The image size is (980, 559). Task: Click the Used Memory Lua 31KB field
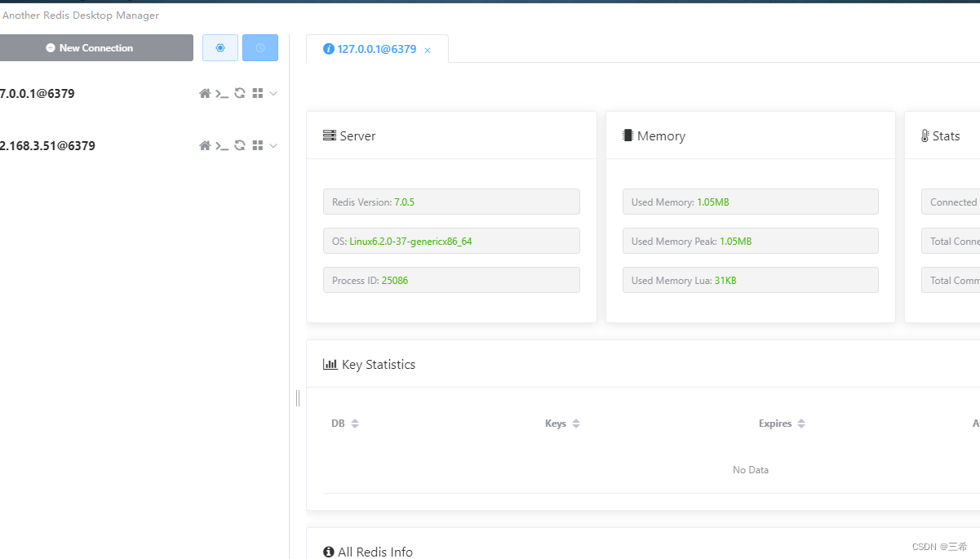(x=751, y=280)
